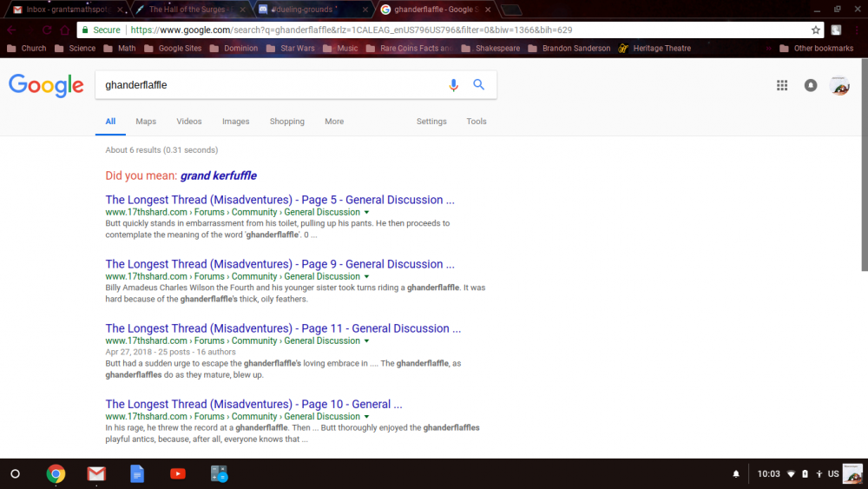Open Google notifications bell
The height and width of the screenshot is (489, 868).
click(811, 85)
